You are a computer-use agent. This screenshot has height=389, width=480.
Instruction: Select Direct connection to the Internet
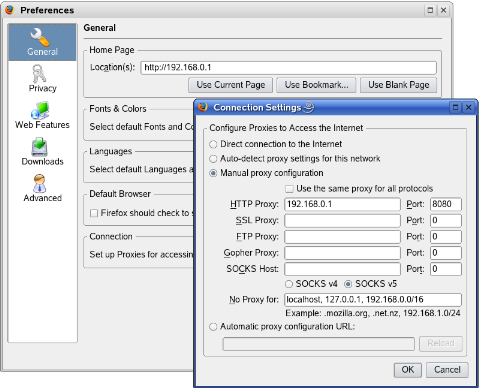pyautogui.click(x=213, y=144)
